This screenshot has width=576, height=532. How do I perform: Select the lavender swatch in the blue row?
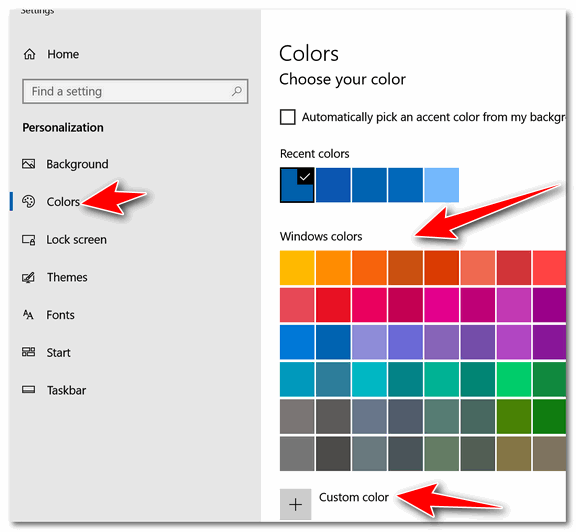pyautogui.click(x=369, y=342)
